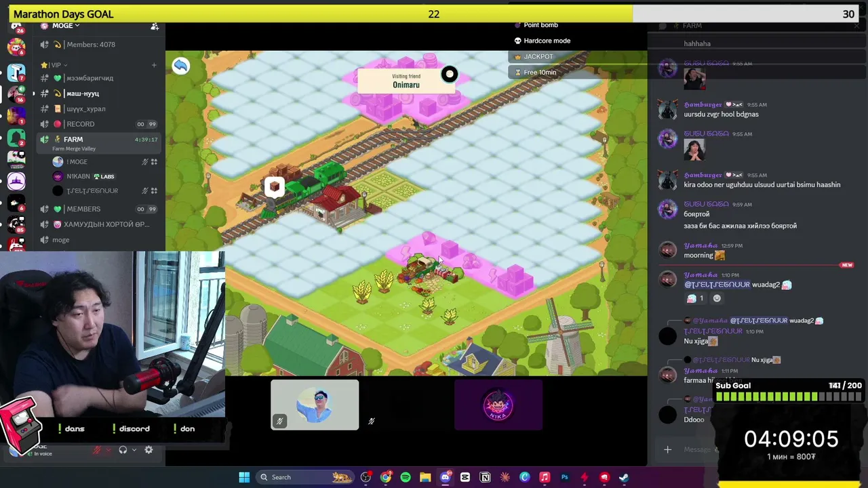Screen dimensions: 868x488
Task: Click the crate bubble above the train
Action: (x=274, y=186)
